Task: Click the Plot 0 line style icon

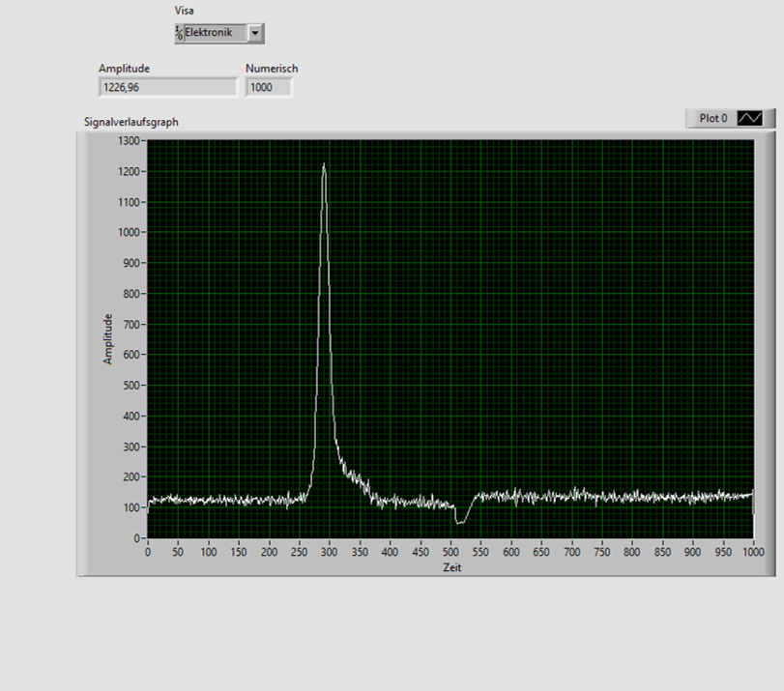Action: tap(750, 118)
